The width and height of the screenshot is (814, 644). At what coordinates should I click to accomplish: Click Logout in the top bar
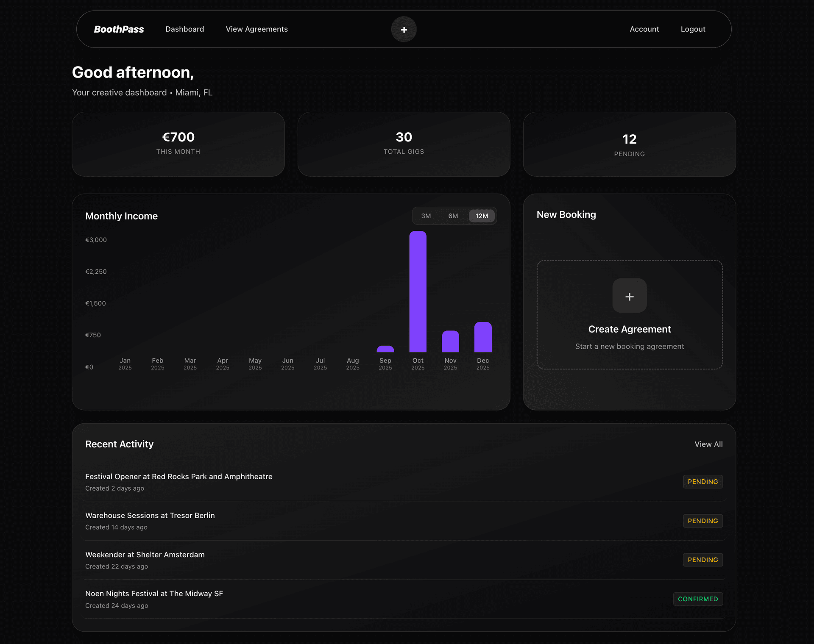pos(693,29)
